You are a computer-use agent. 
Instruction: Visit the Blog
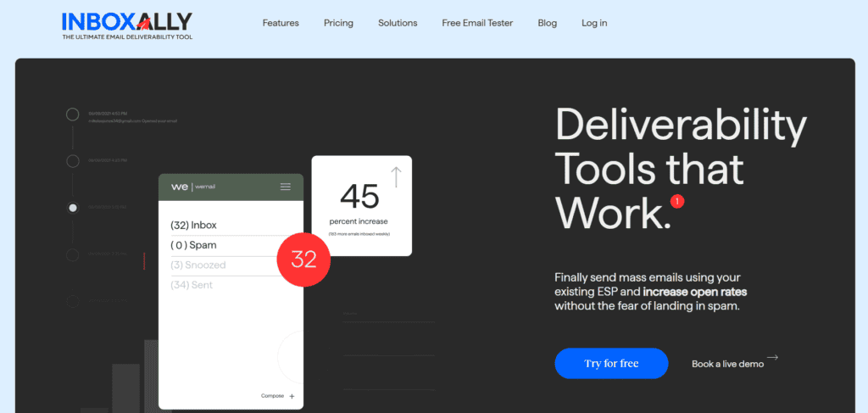[x=547, y=23]
